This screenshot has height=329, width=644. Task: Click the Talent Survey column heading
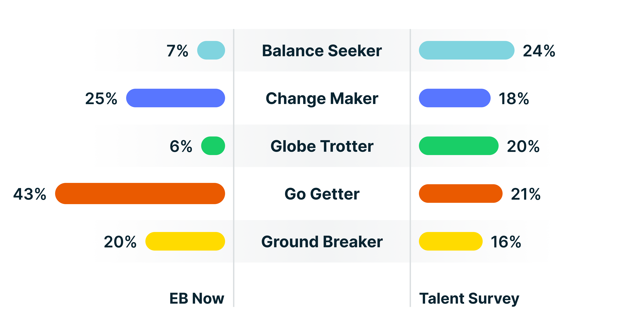pyautogui.click(x=469, y=298)
